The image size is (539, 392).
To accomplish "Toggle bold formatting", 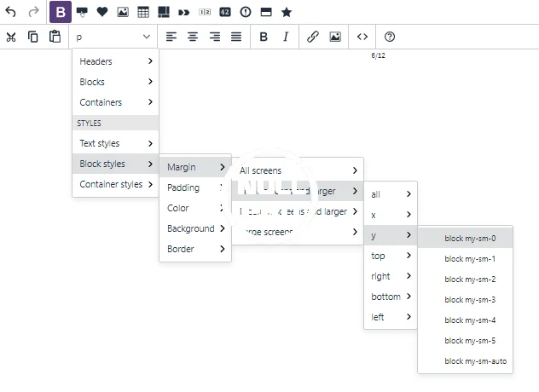I will click(264, 37).
